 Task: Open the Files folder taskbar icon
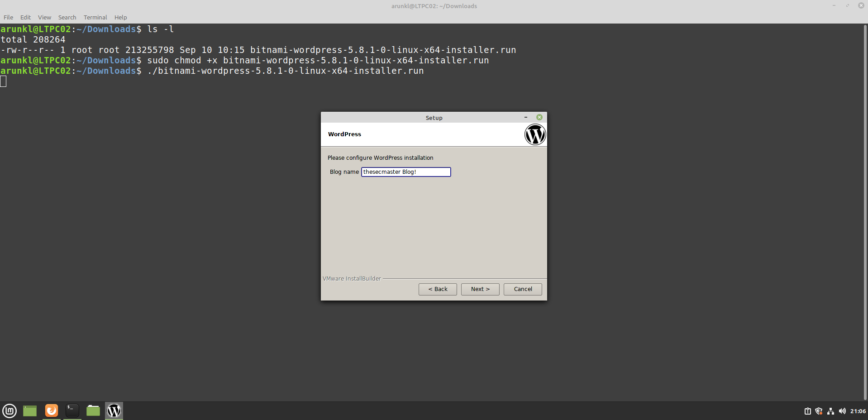point(93,410)
